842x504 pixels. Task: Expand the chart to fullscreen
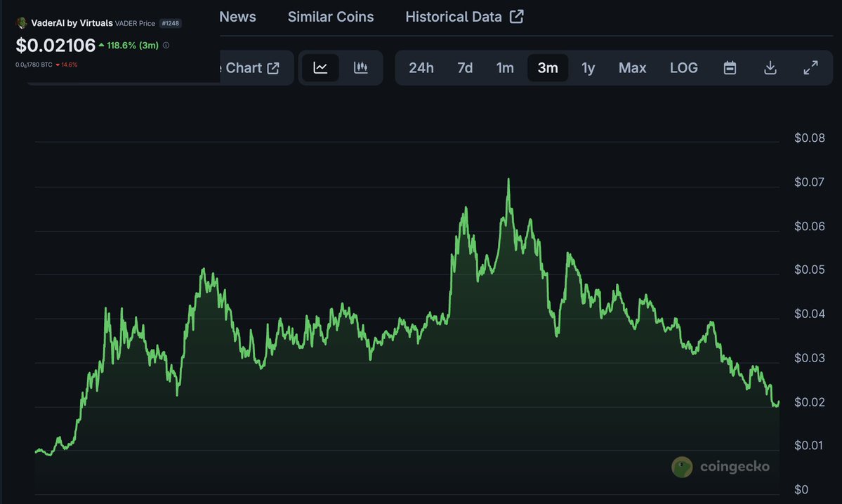[x=810, y=67]
